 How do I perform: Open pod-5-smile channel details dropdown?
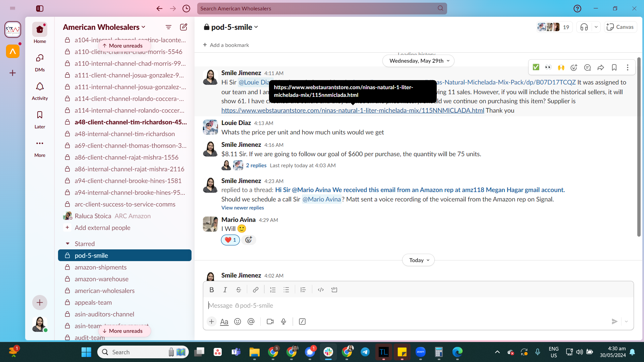[x=231, y=27]
